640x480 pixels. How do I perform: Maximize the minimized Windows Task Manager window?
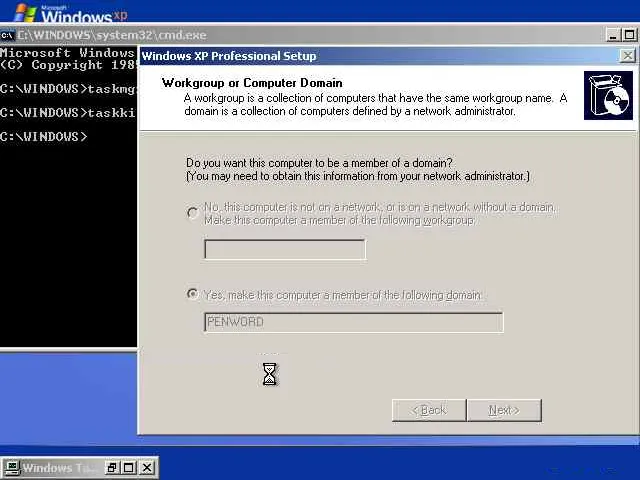pyautogui.click(x=129, y=468)
